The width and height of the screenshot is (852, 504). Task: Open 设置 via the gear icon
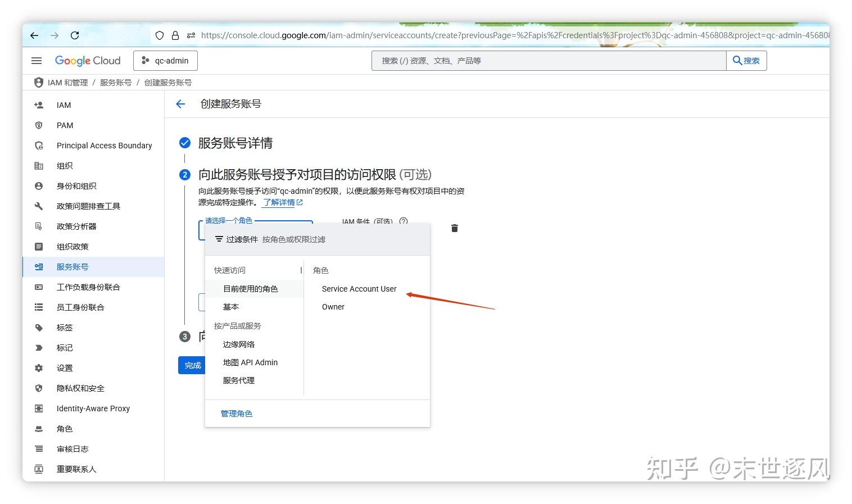pos(65,368)
